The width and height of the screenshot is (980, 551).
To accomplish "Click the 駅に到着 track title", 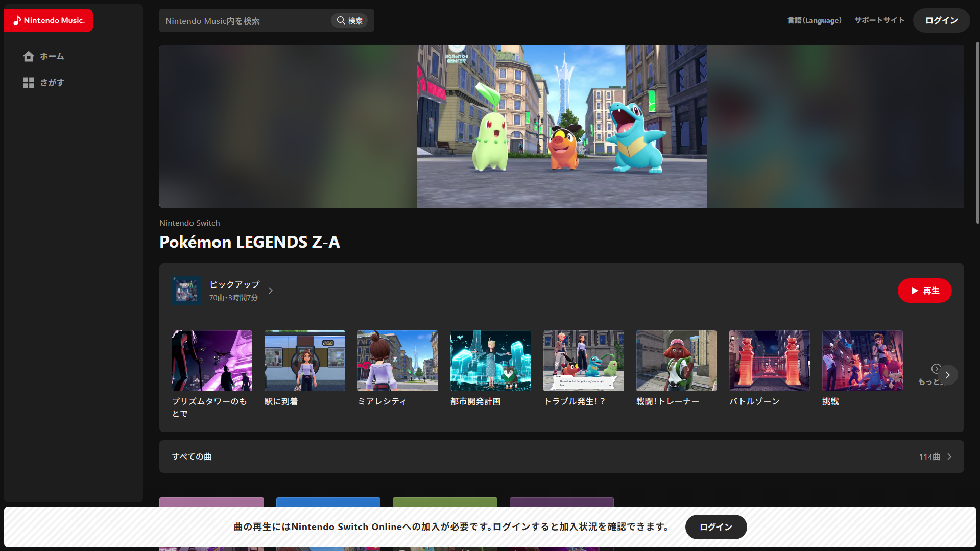I will click(281, 401).
